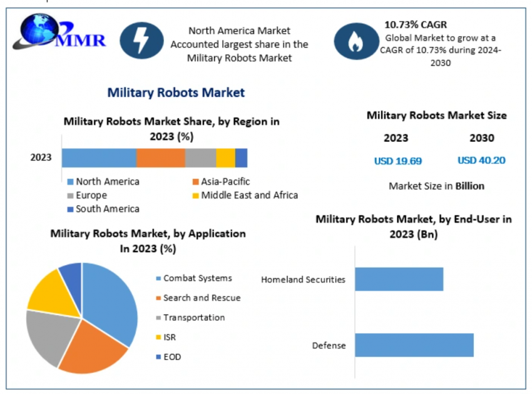Select the blue North America bar segment
Screen dimensions: 532x394
99,158
